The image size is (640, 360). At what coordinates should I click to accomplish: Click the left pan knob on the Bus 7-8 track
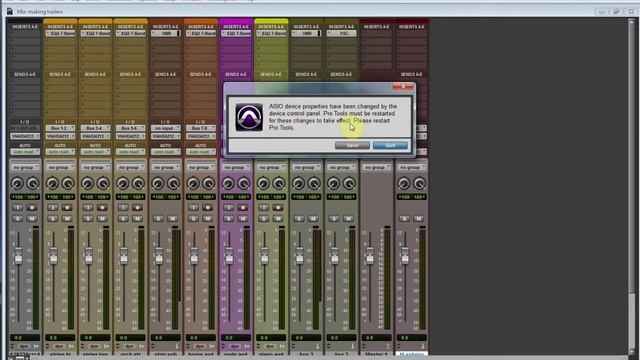coord(193,183)
